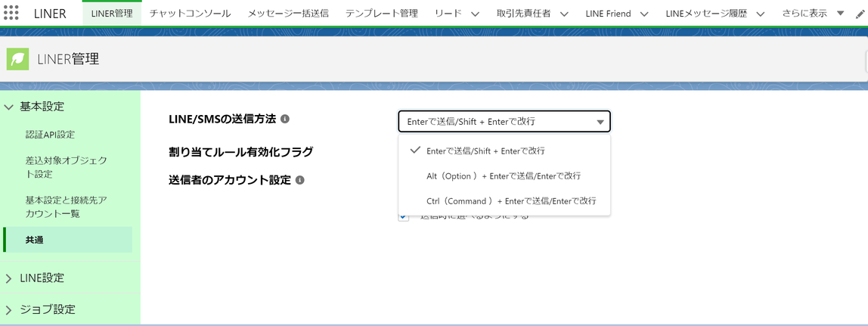
Task: Expand the LINE設定 section
Action: 8,278
